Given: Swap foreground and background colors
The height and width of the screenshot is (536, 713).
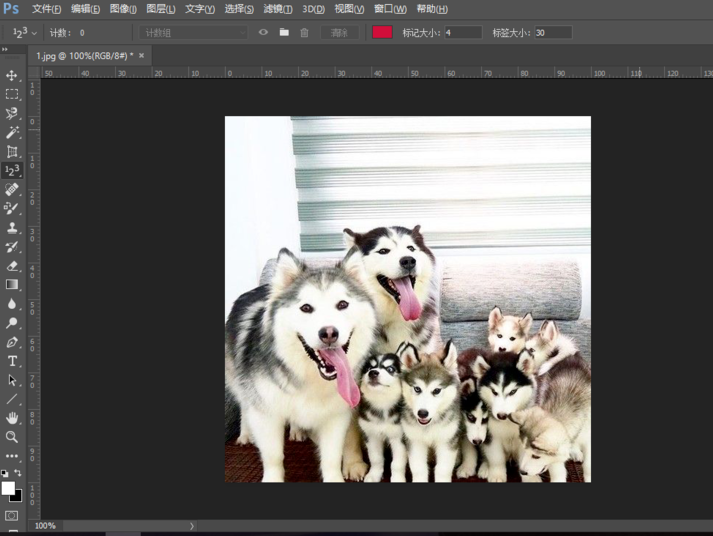Looking at the screenshot, I should [x=18, y=474].
